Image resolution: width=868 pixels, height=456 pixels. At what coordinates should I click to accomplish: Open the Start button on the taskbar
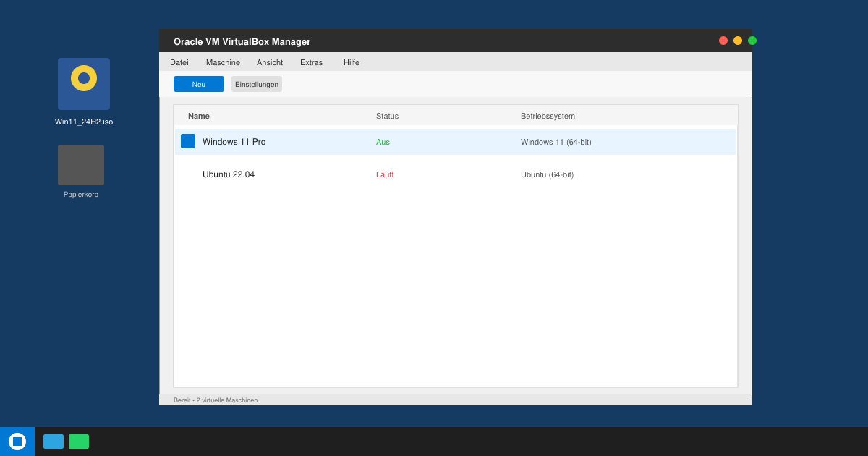[x=17, y=442]
